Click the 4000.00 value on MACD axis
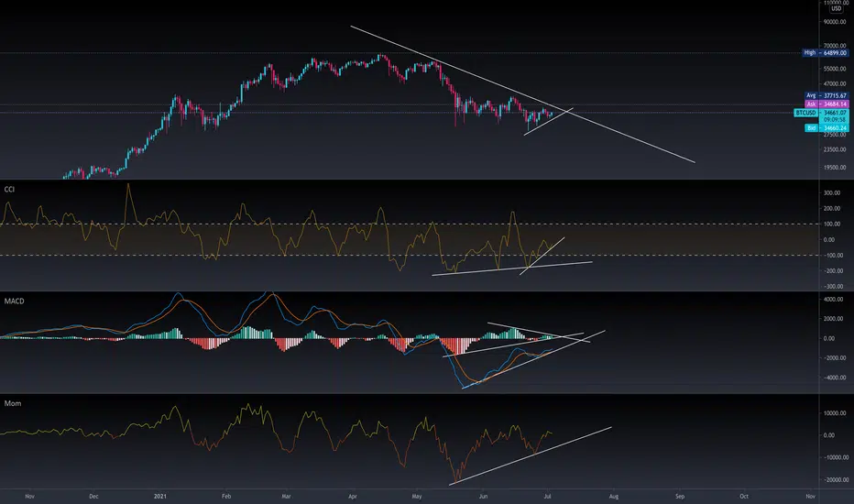This screenshot has width=854, height=504. [833, 299]
